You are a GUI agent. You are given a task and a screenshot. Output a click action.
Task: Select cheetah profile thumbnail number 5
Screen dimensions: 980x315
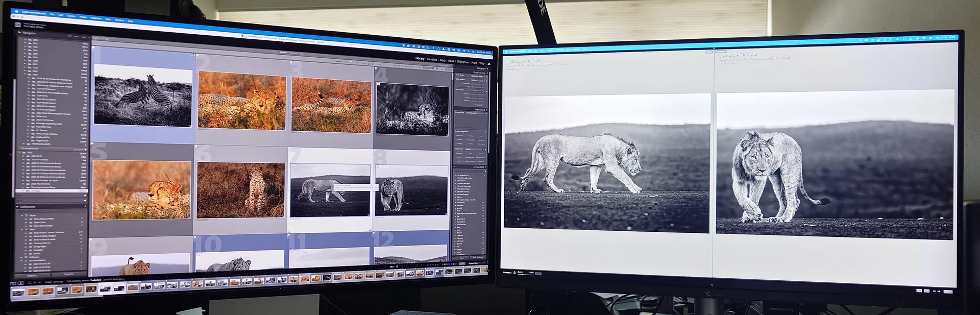coord(141,190)
